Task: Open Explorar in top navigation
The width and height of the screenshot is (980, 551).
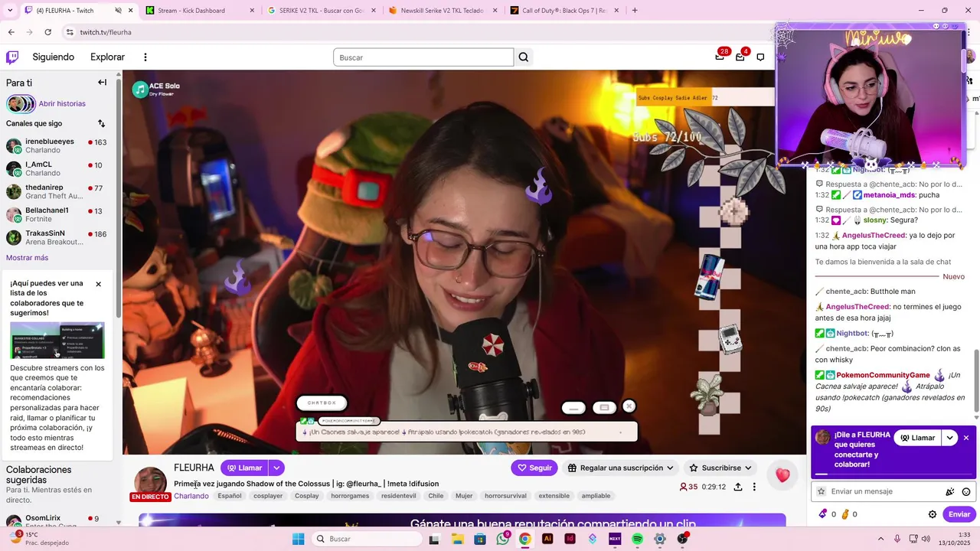Action: tap(107, 57)
